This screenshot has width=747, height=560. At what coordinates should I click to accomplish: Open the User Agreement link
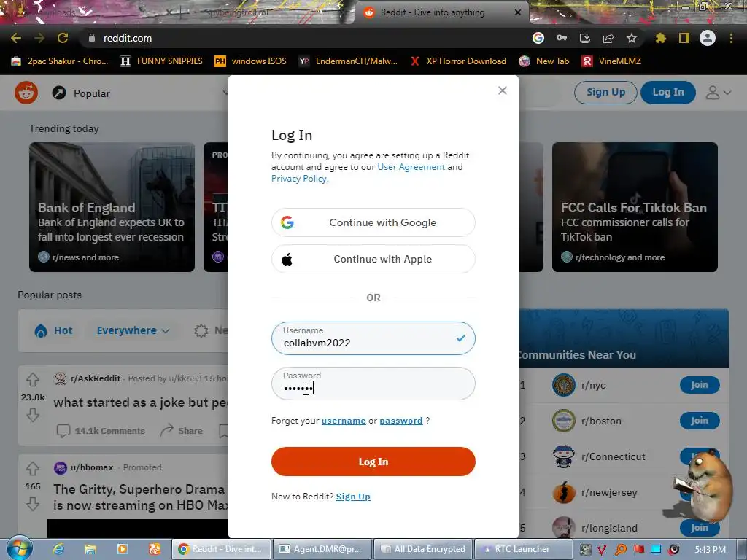click(411, 167)
